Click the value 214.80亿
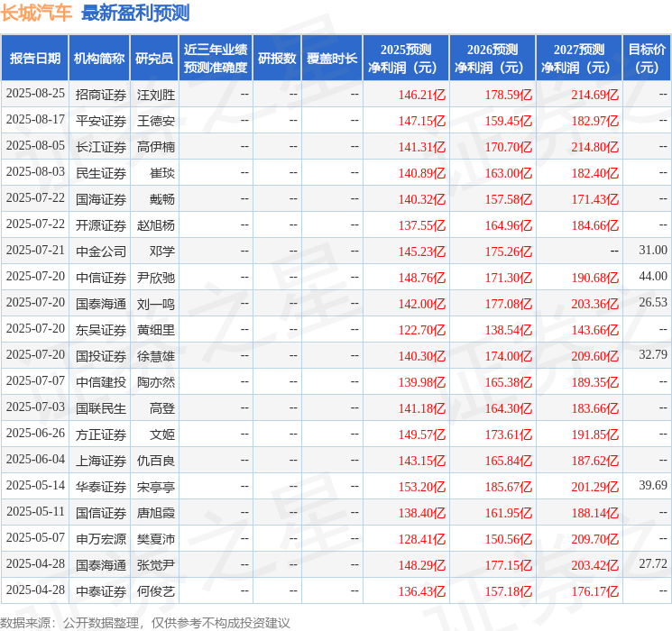Image resolution: width=672 pixels, height=631 pixels. click(594, 147)
